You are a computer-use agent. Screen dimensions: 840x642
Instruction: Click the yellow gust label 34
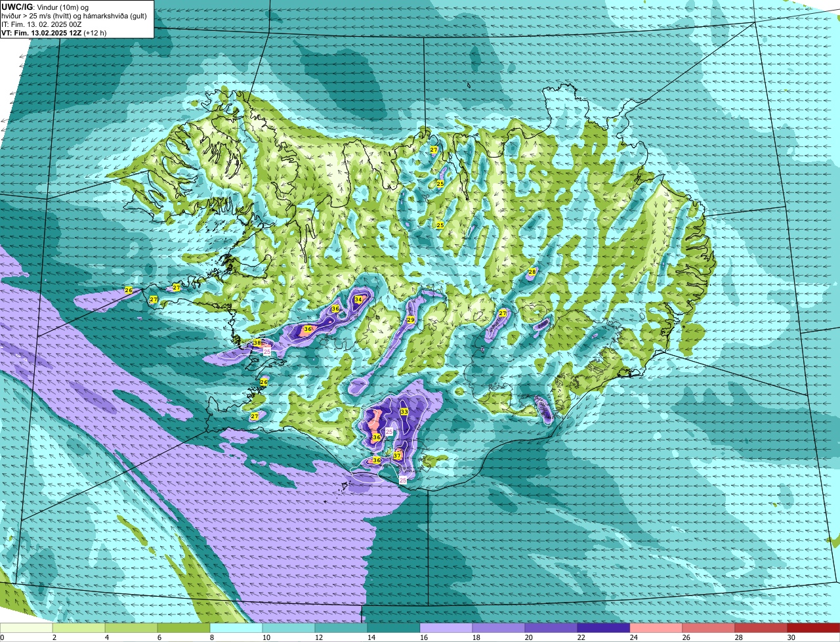pyautogui.click(x=358, y=299)
